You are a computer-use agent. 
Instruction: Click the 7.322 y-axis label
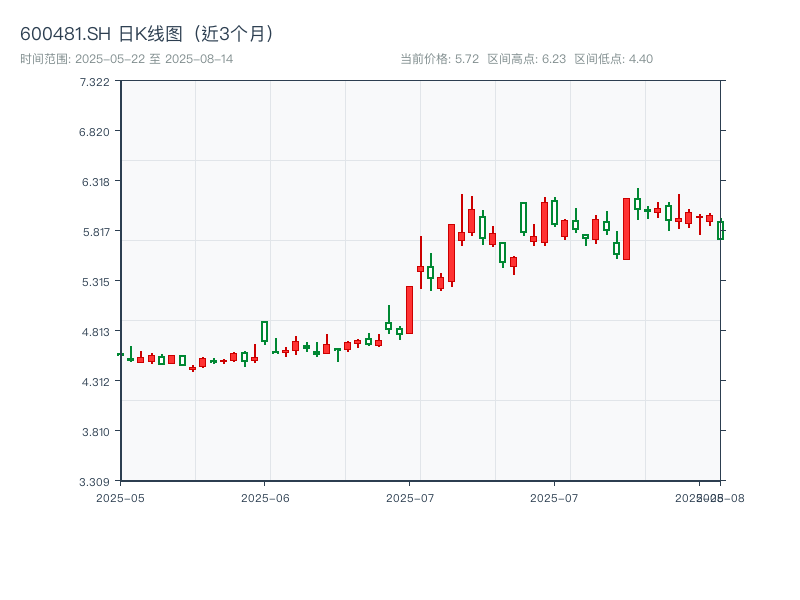click(x=95, y=81)
